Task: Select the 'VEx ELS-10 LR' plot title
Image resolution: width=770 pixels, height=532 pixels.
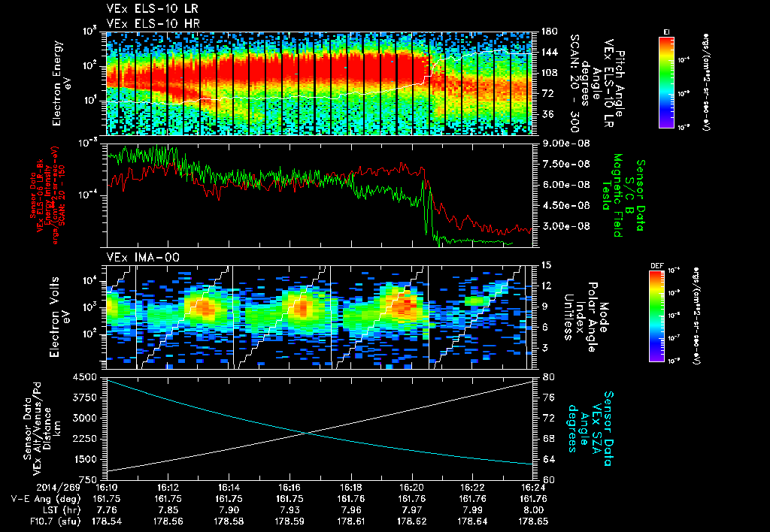Action: tap(153, 8)
